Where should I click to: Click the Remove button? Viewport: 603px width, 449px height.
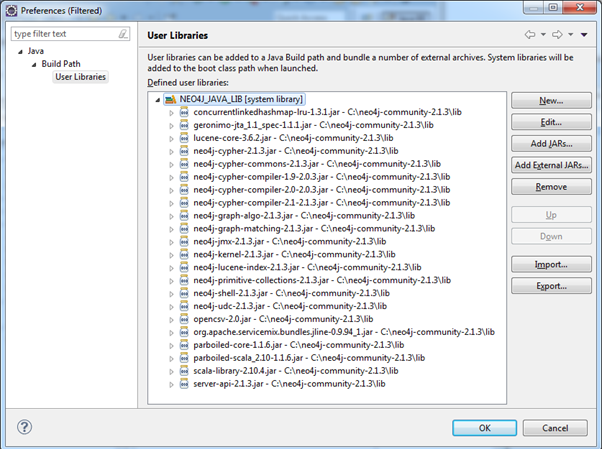click(x=551, y=187)
